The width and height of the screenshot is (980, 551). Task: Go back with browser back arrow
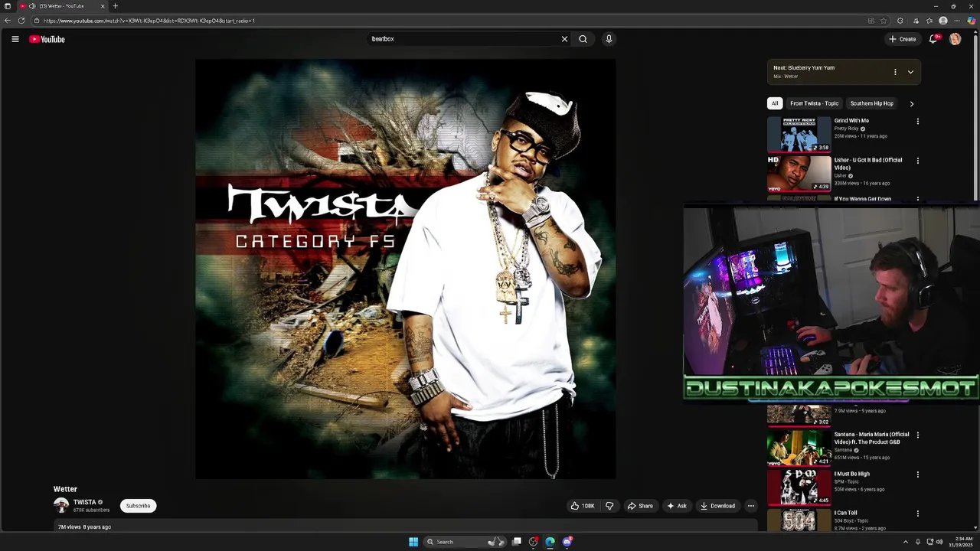[x=8, y=21]
